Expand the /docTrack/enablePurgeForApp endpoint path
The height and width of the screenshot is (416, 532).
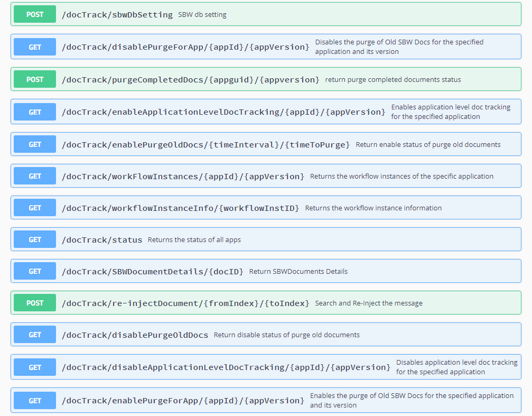(x=183, y=401)
